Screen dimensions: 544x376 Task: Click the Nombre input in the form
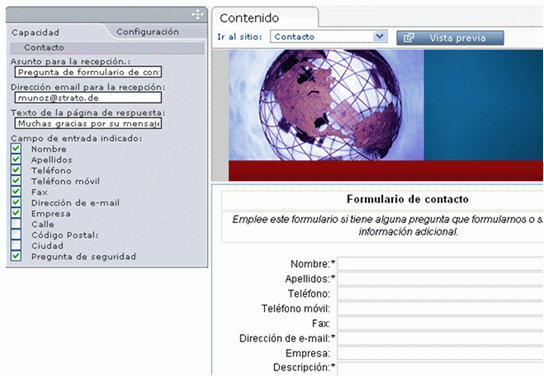(x=440, y=264)
